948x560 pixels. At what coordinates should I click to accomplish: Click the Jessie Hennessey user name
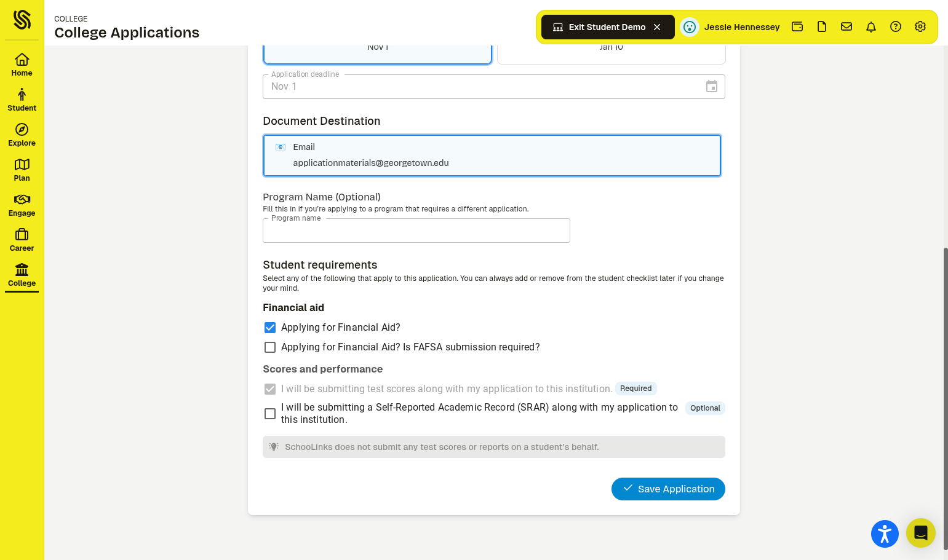click(x=742, y=27)
